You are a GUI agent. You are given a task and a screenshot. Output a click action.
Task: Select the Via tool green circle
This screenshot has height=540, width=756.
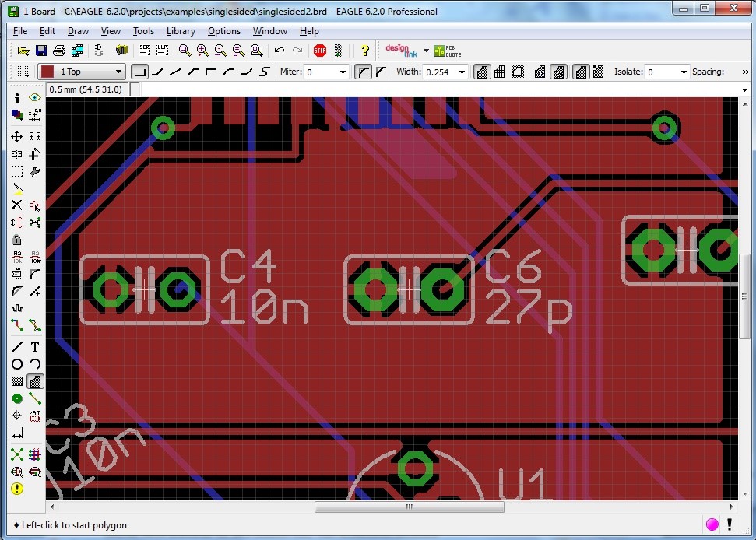coord(17,398)
